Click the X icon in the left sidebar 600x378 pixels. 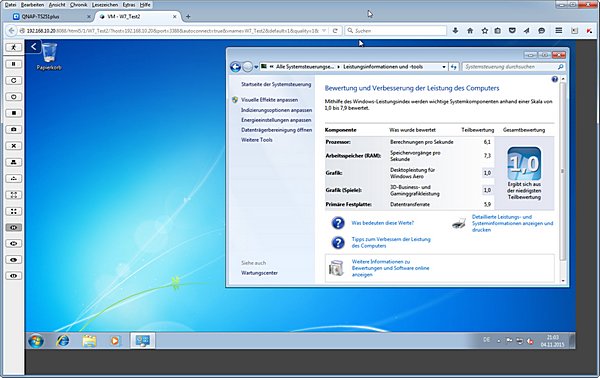(x=13, y=146)
